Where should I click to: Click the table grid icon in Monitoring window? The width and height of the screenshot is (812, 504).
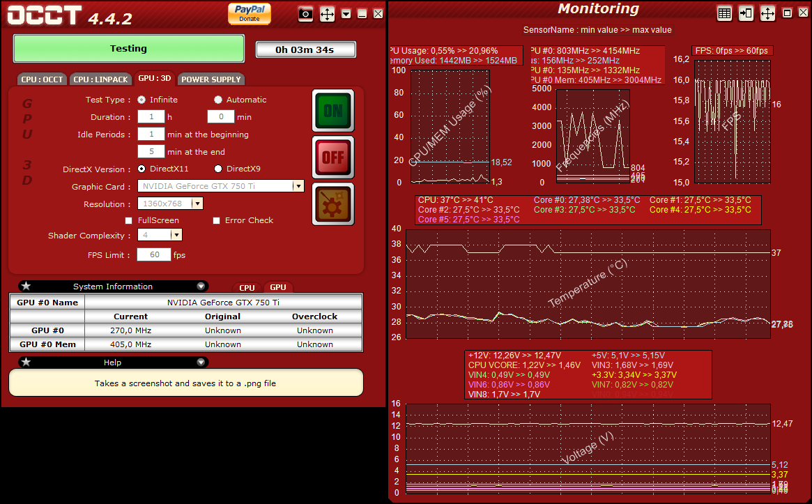point(724,13)
